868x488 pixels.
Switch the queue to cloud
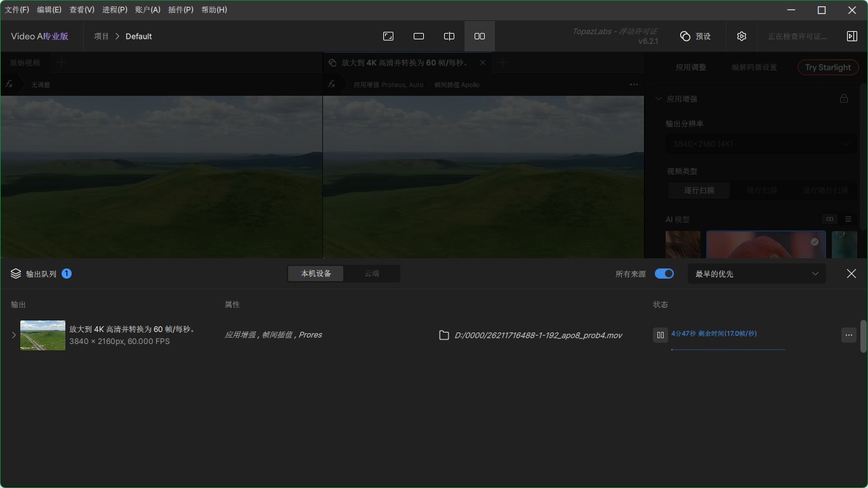(x=372, y=274)
